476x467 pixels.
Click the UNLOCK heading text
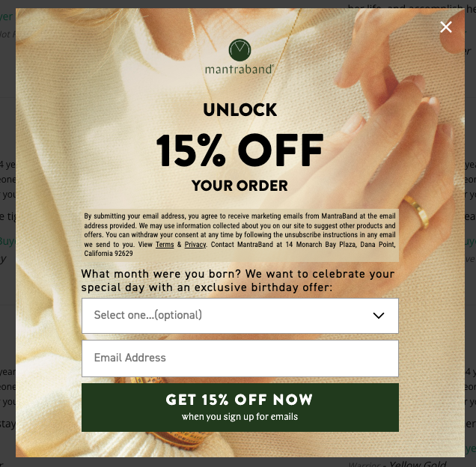239,109
